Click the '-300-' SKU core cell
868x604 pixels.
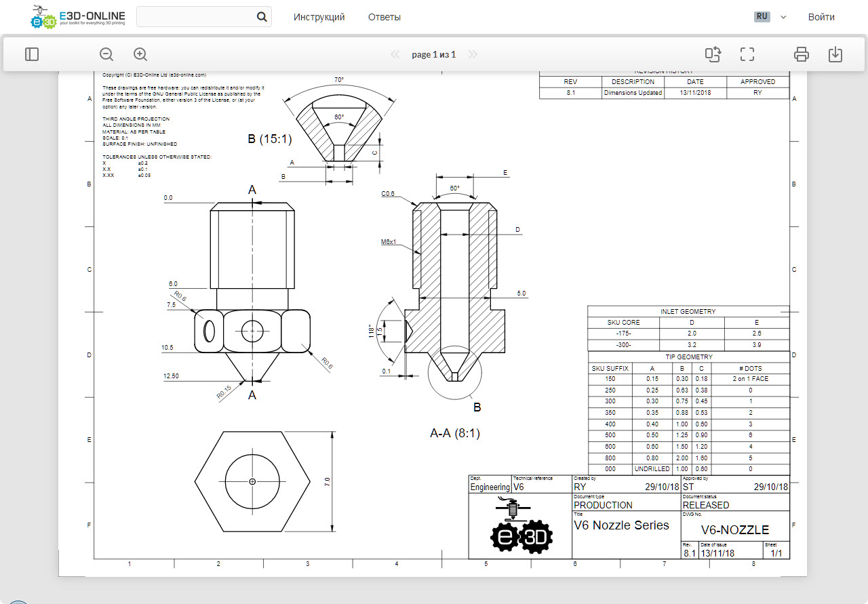click(x=623, y=345)
